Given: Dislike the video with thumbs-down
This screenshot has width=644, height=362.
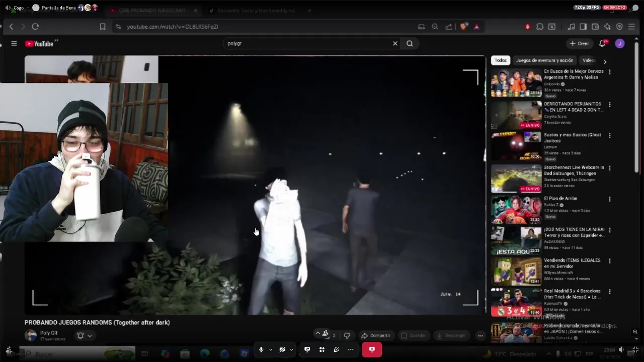Looking at the screenshot, I should (347, 335).
